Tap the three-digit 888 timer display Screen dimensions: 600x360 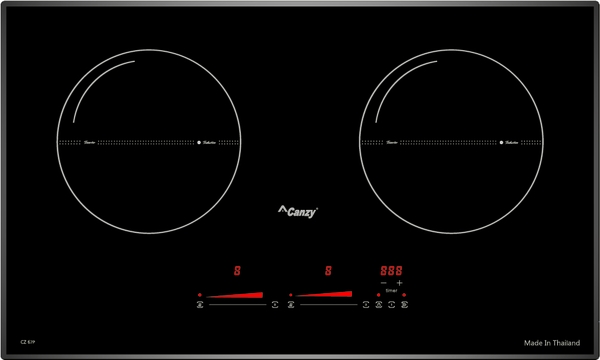[391, 271]
